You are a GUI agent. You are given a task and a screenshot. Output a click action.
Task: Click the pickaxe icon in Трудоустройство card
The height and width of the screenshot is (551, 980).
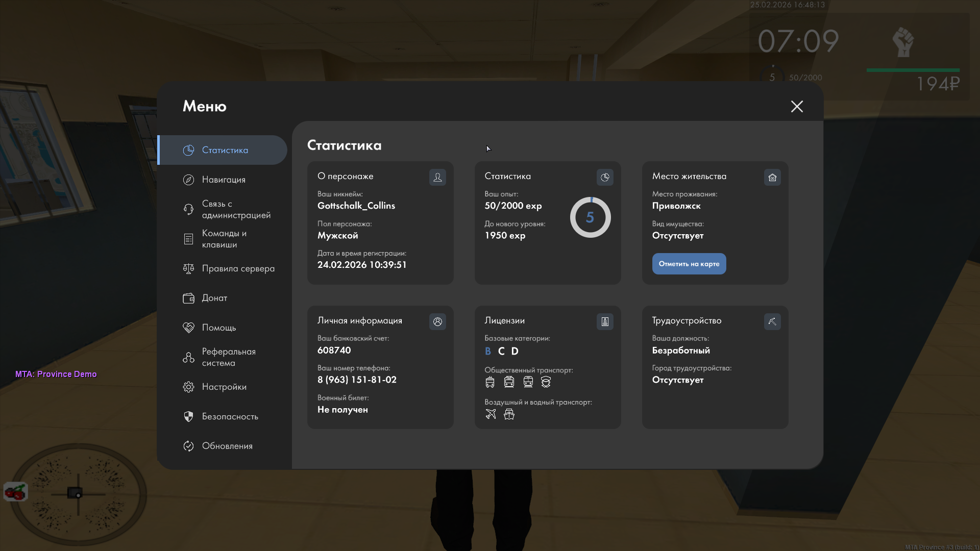point(772,321)
